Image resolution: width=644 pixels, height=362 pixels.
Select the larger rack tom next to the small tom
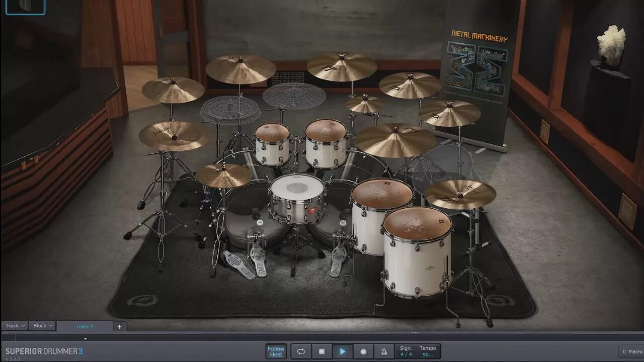(326, 143)
